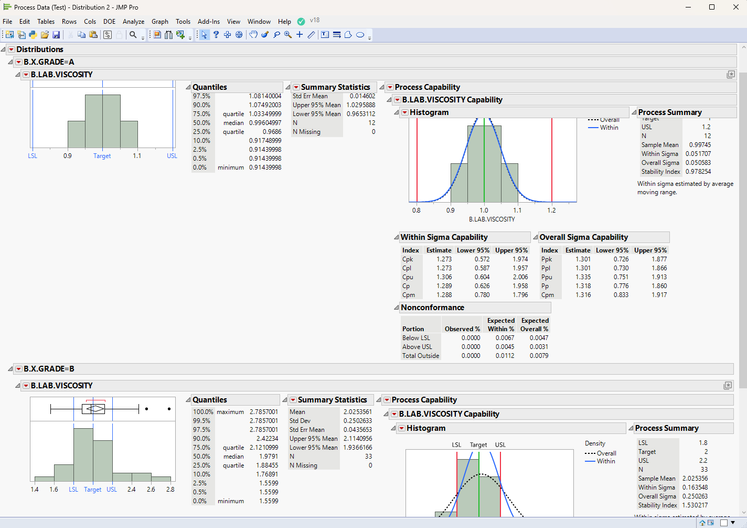Select the Brush tool in toolbar
747x528 pixels.
tap(264, 34)
